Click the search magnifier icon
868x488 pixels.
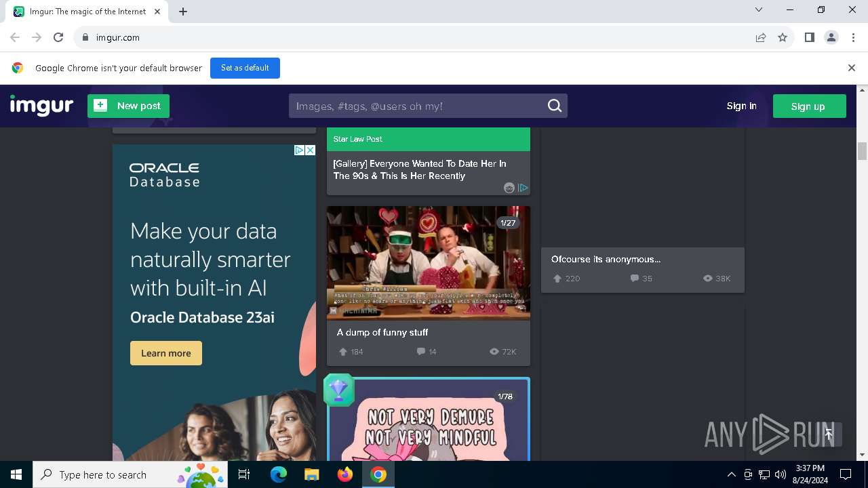(x=555, y=106)
